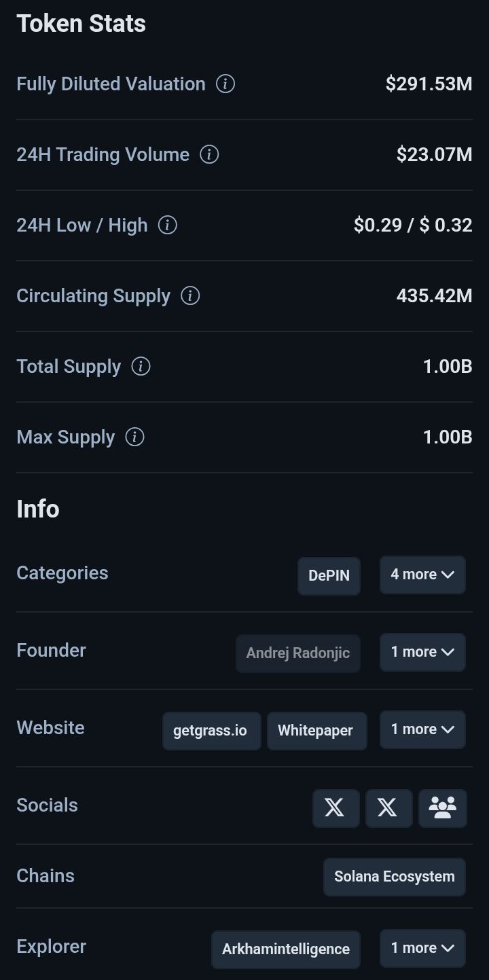The height and width of the screenshot is (980, 489).
Task: Open the community group social icon
Action: (442, 808)
